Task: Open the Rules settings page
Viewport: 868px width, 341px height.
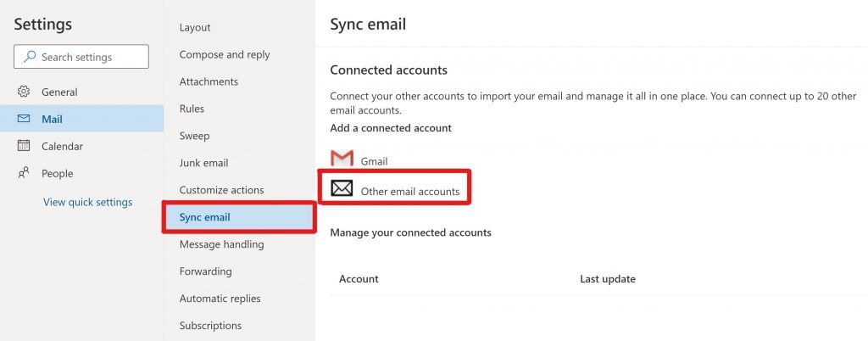Action: tap(192, 109)
